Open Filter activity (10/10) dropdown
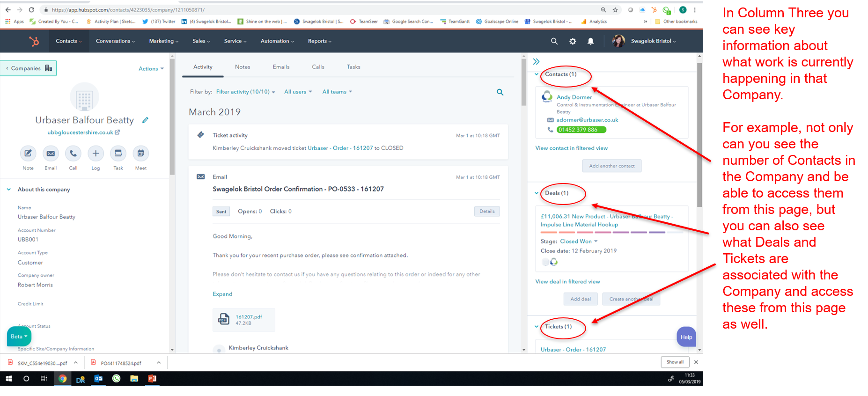Viewport: 868px width, 396px height. coord(245,92)
